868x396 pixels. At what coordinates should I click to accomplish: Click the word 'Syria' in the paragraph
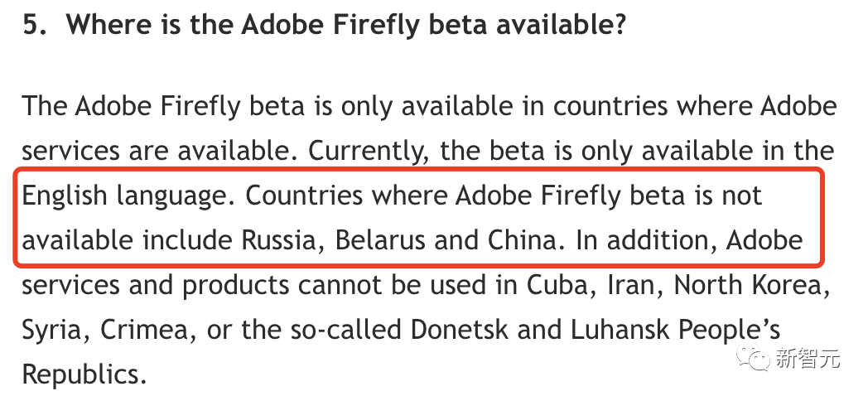coord(54,330)
